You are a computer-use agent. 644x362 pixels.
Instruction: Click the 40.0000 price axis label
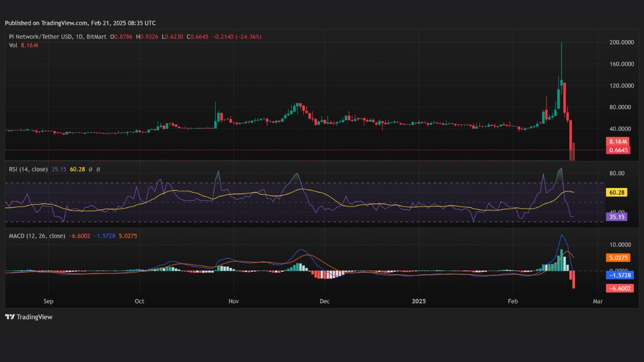[620, 129]
